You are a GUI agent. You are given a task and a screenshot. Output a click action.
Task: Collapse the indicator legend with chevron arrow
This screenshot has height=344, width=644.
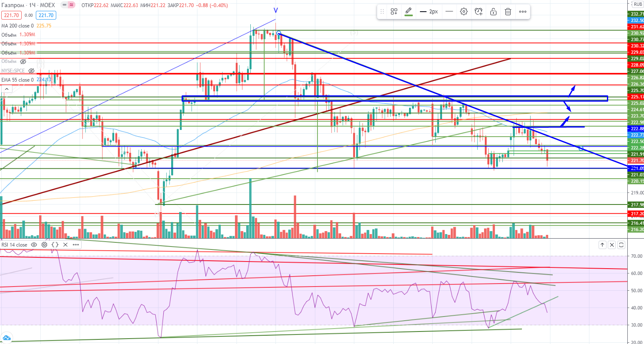click(x=6, y=89)
